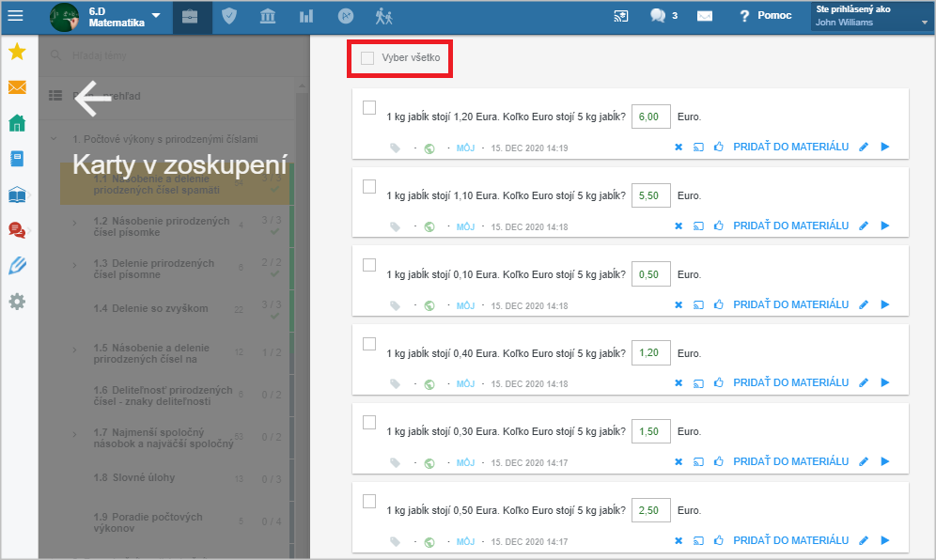
Task: Click PRIDAŤ DO MATERIÁLU on the 0,40 Eura card
Action: (x=790, y=382)
